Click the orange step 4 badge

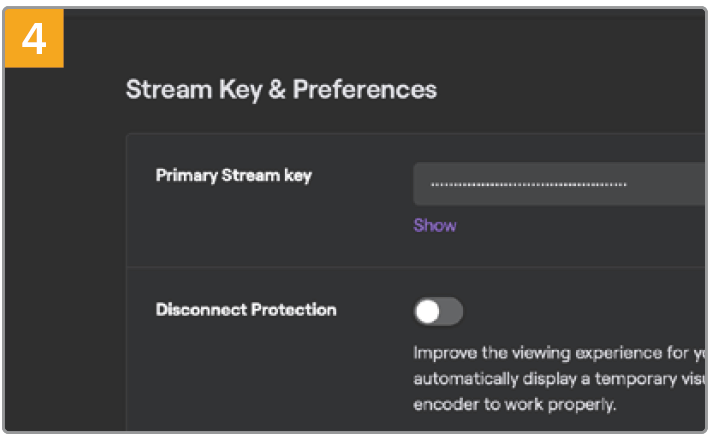(x=34, y=39)
